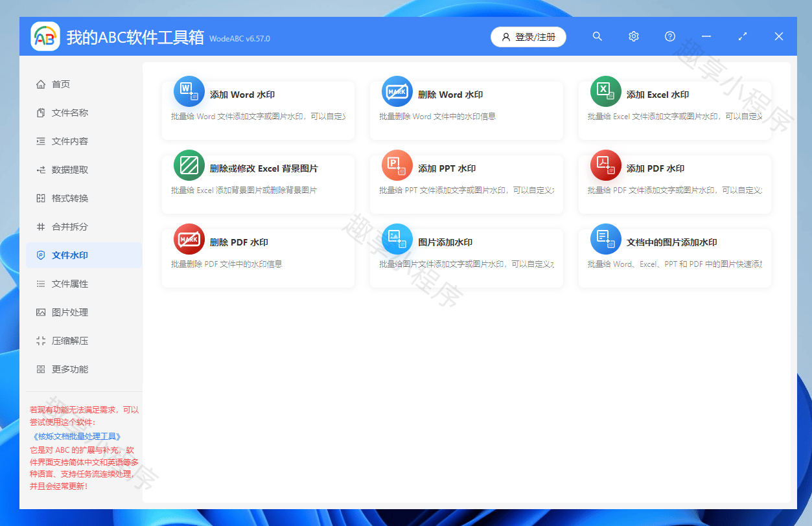Open the 添加 PDF 水印 title
The width and height of the screenshot is (812, 526).
pyautogui.click(x=656, y=168)
